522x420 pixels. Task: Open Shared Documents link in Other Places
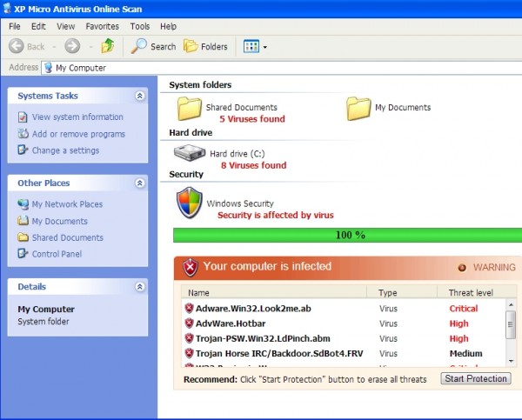[x=68, y=237]
